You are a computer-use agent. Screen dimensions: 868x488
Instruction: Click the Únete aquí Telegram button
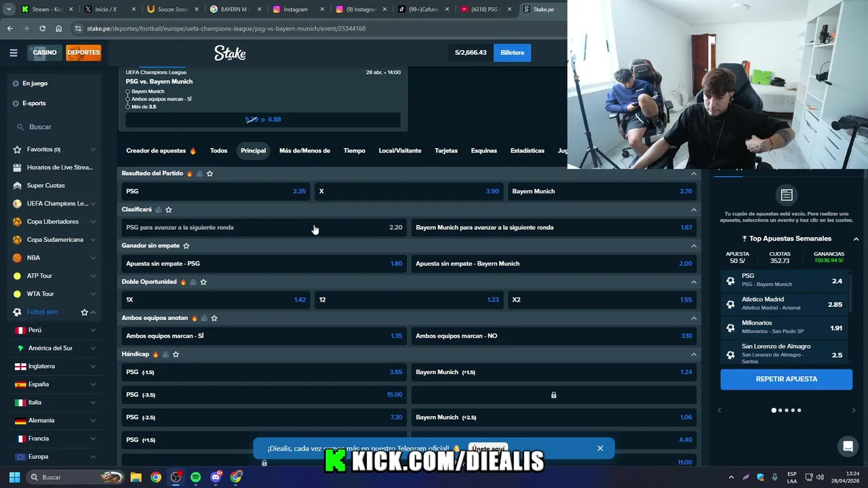coord(488,449)
